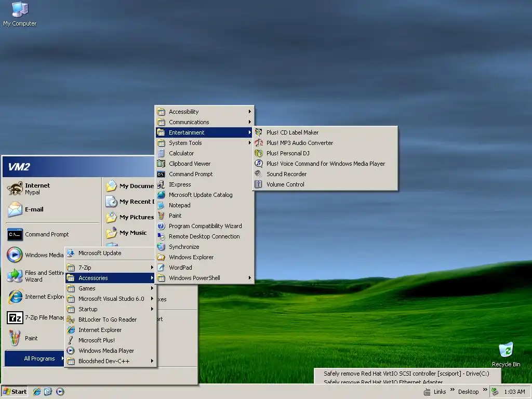
Task: Click the Microsoft Update Catalog globe icon
Action: pos(161,195)
